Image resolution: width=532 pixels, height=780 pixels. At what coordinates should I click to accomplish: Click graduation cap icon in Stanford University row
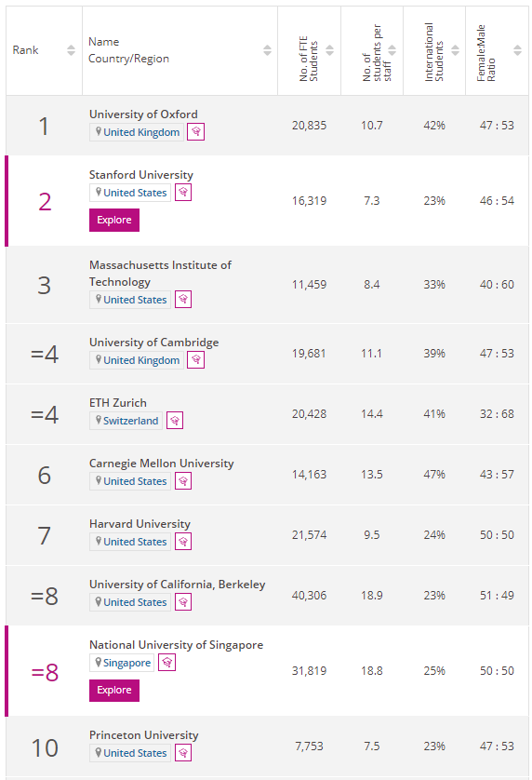[x=183, y=192]
